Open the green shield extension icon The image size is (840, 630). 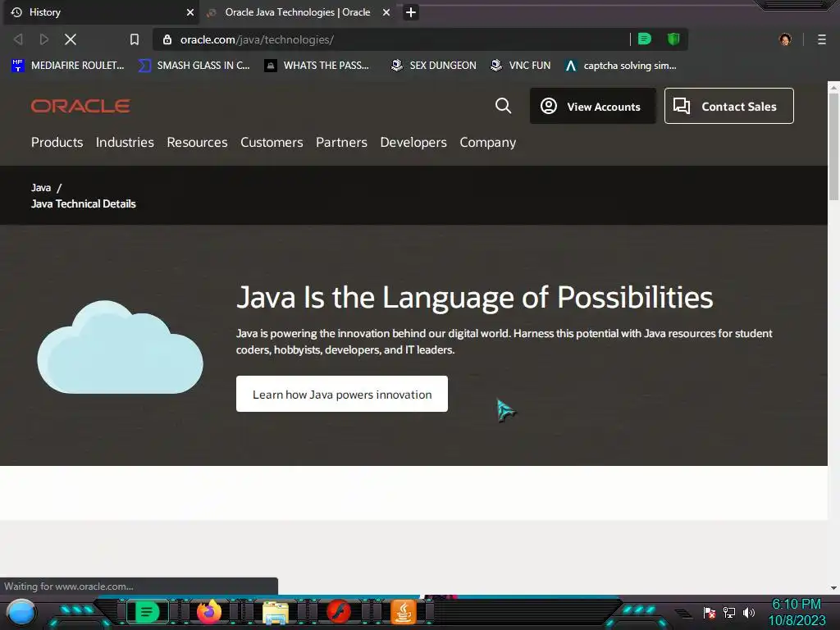[x=673, y=39]
